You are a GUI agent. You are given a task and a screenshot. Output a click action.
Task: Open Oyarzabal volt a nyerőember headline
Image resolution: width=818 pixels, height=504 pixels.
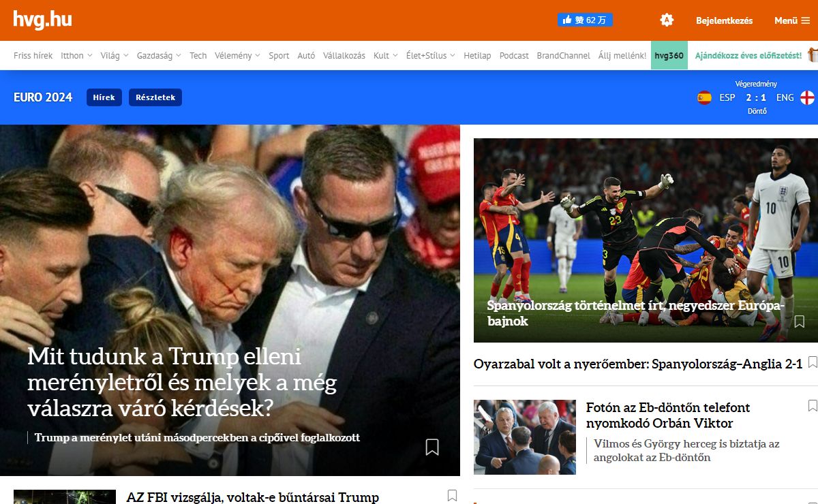coord(638,364)
